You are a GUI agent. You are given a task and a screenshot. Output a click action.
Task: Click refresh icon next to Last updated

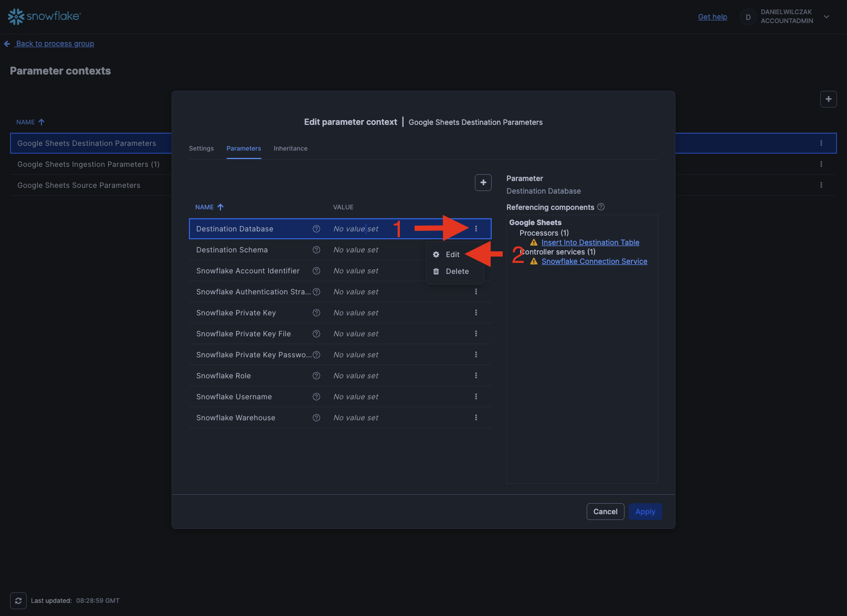click(x=18, y=601)
